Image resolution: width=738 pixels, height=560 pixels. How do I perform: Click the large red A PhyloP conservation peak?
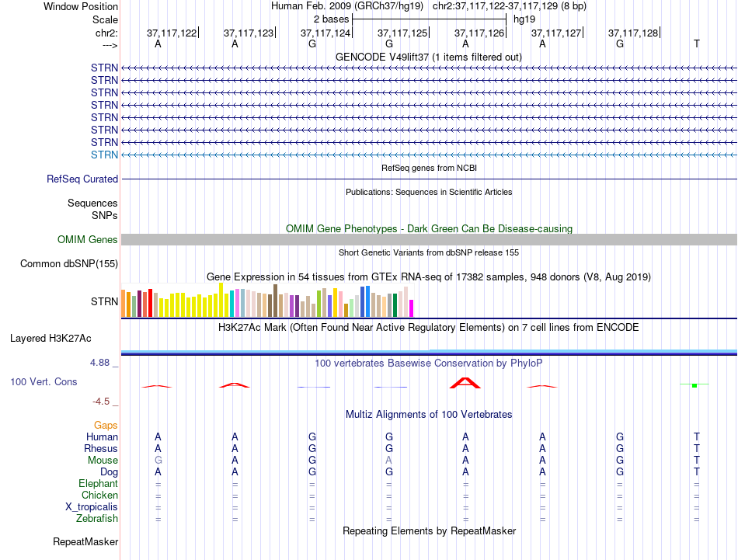click(465, 383)
